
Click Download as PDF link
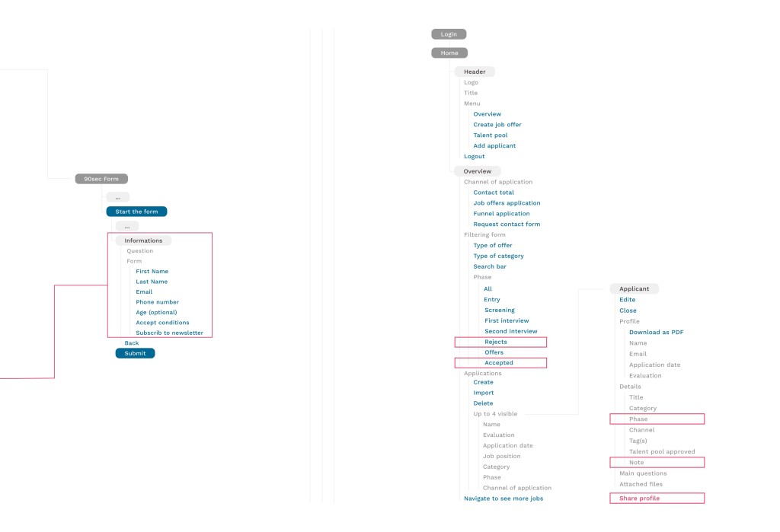[x=656, y=332]
